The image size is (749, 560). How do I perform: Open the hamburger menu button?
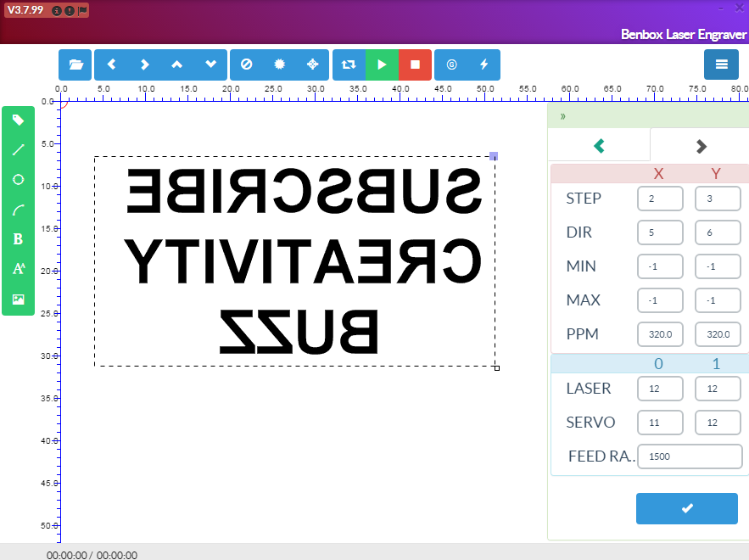tap(721, 64)
